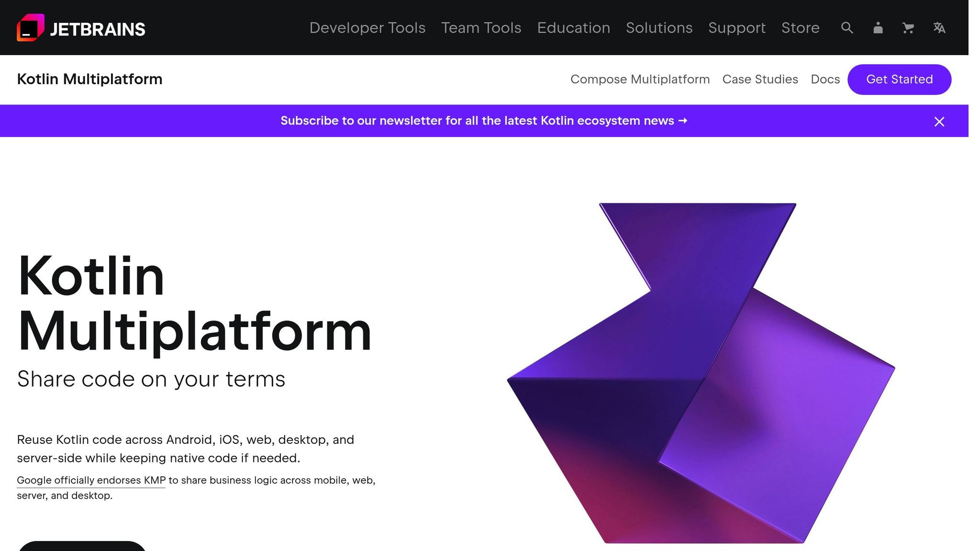Open the Case Studies page
980x551 pixels.
point(760,79)
